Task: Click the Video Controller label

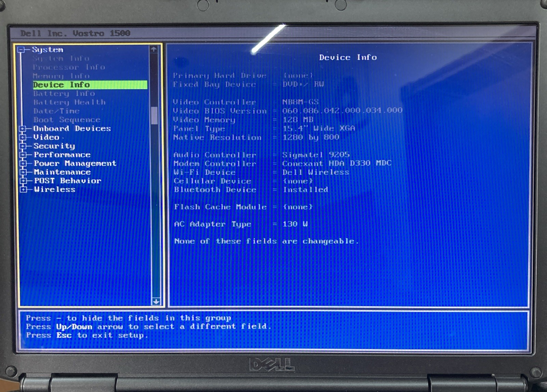Action: click(x=214, y=102)
